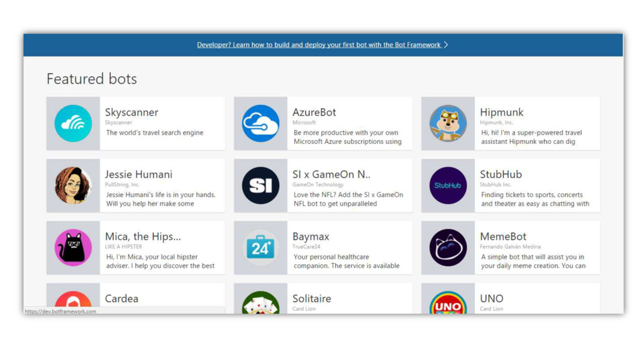Click 'Hi, I'm Mica, your local hipster' text
The width and height of the screenshot is (644, 362).
[x=160, y=261]
